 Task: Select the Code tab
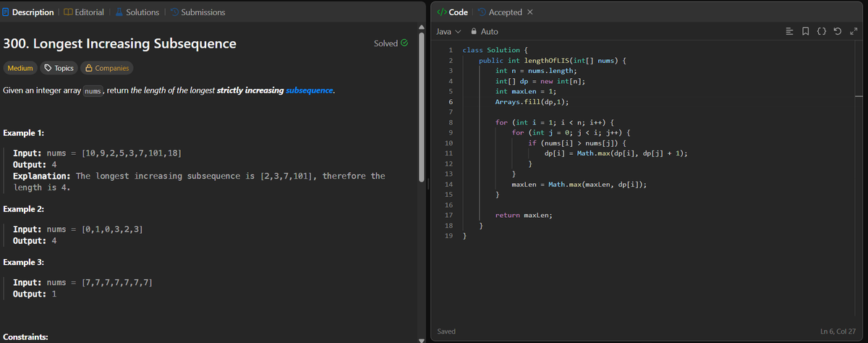[454, 12]
